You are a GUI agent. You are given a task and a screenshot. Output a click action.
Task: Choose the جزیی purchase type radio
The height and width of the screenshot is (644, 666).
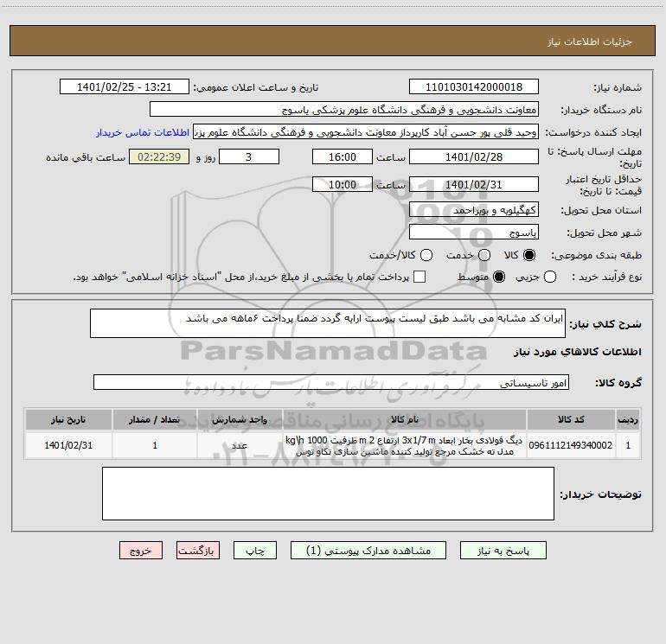coord(549,277)
